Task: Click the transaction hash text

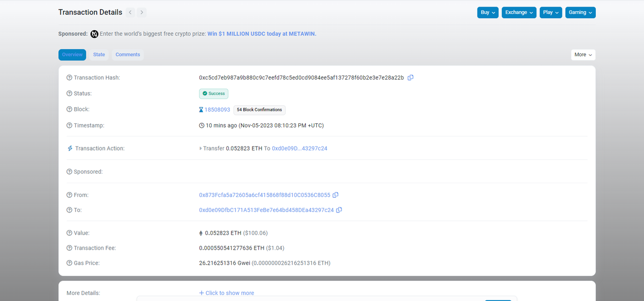Action: [301, 78]
